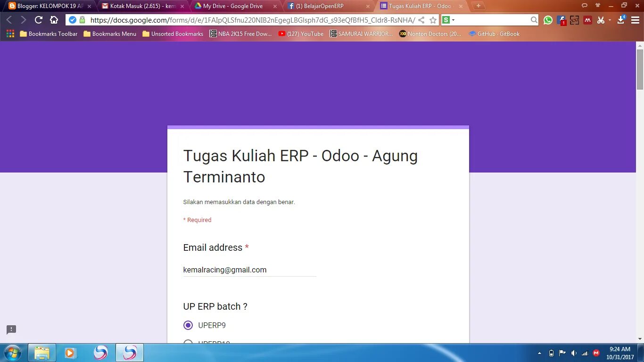Bookmark this page with the star
The image size is (644, 362).
tap(433, 20)
